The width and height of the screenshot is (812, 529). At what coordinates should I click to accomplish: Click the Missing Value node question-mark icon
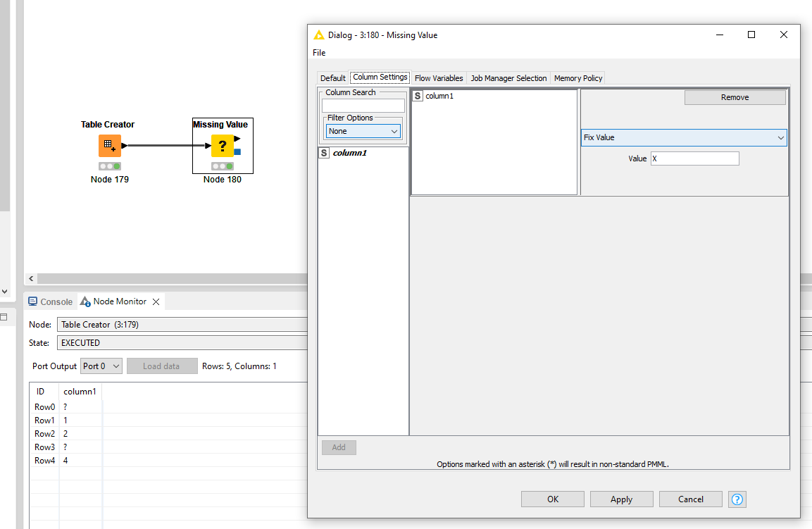point(223,146)
